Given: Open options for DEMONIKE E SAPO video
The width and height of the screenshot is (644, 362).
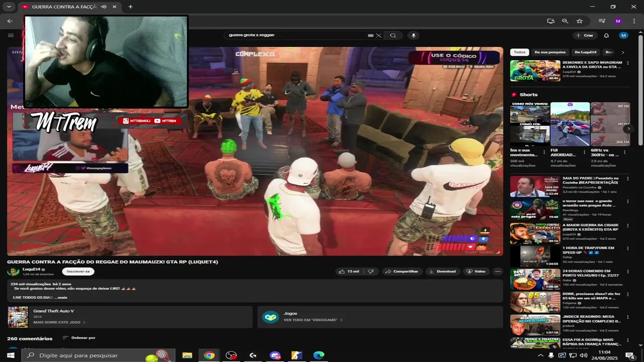Looking at the screenshot, I should [x=627, y=63].
